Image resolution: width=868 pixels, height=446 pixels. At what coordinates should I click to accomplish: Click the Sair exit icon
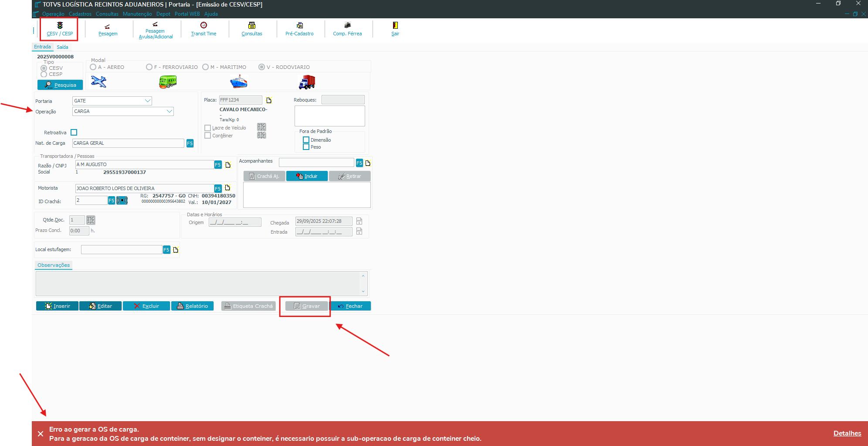(x=395, y=30)
